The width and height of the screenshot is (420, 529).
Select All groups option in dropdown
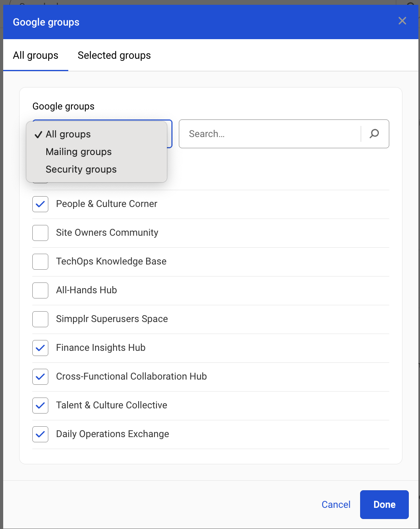[68, 134]
